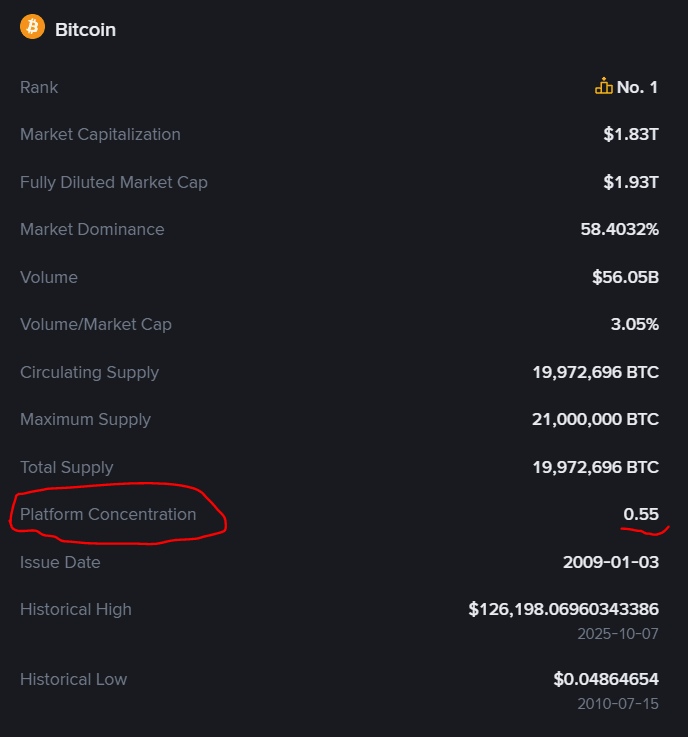Click the orange Bitcoin logo icon

pyautogui.click(x=32, y=27)
